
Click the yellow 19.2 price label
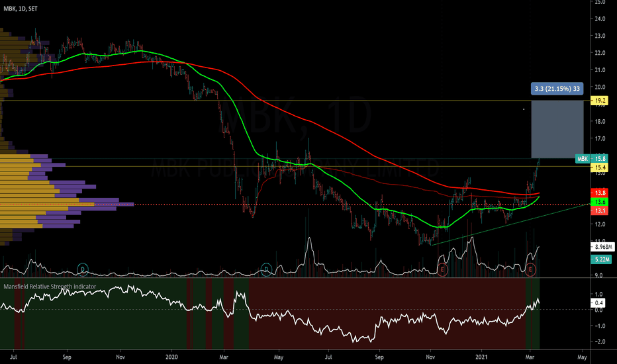click(600, 101)
